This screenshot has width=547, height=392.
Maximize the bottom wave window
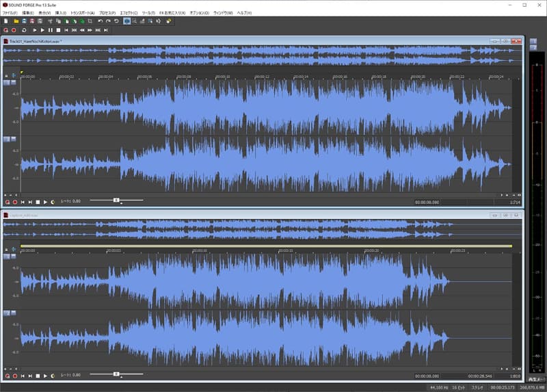(505, 215)
